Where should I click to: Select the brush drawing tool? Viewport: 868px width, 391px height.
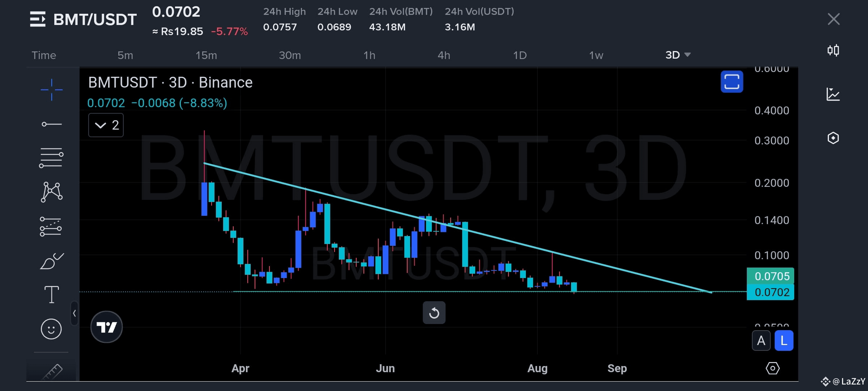(51, 261)
